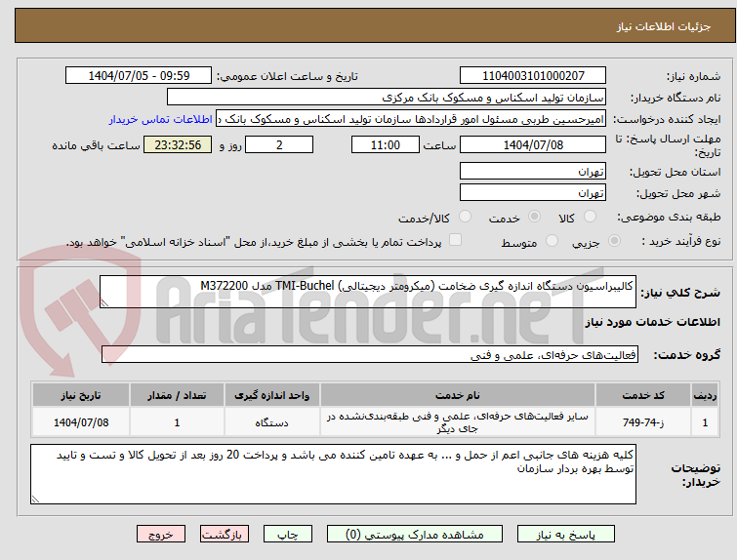
Task: Click service code cell ز-74-749
Action: coord(642,422)
